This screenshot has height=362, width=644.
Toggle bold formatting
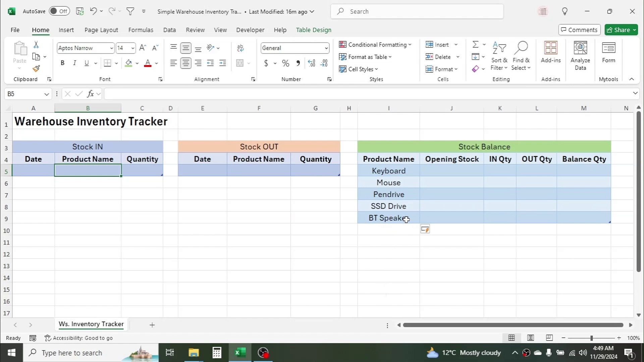point(62,63)
